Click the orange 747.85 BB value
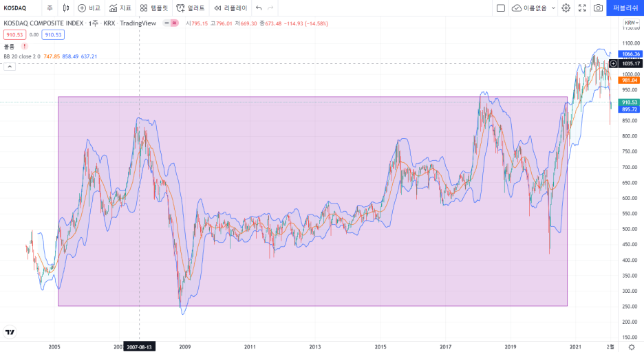This screenshot has width=644, height=352. [52, 56]
